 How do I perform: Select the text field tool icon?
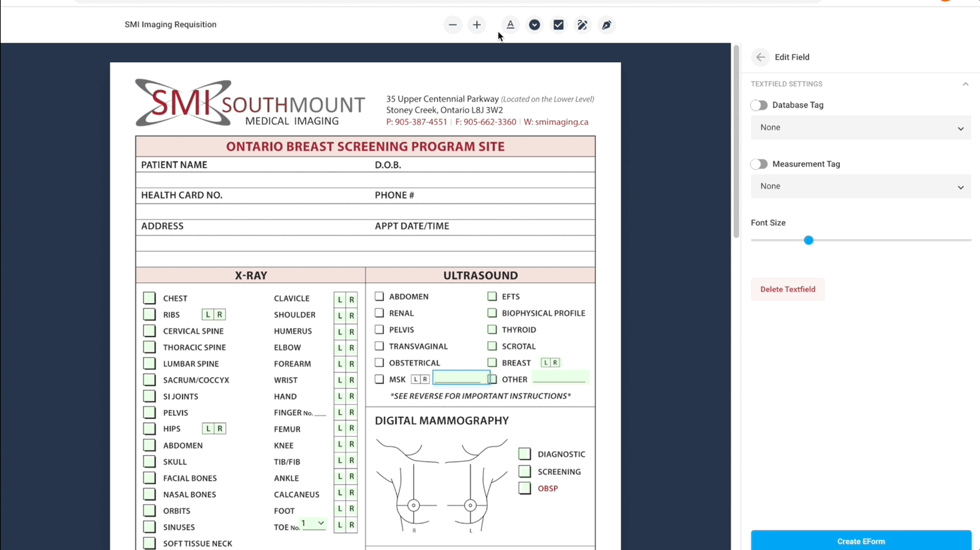coord(510,25)
